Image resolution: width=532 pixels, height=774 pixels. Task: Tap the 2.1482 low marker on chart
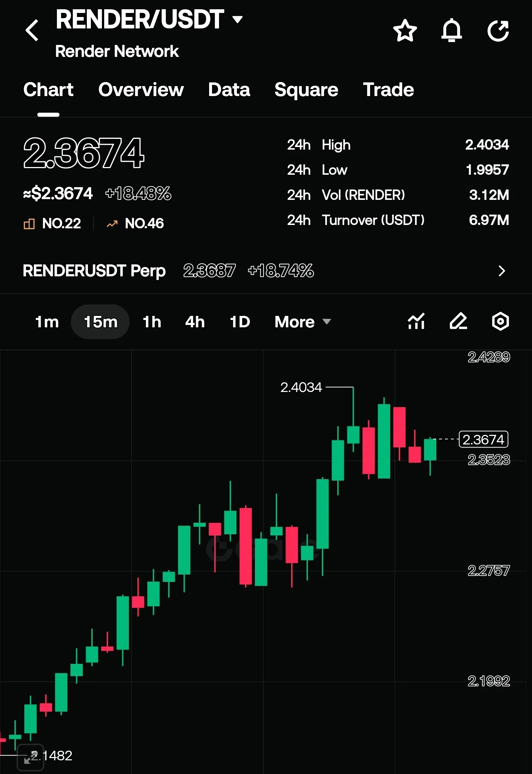(51, 756)
